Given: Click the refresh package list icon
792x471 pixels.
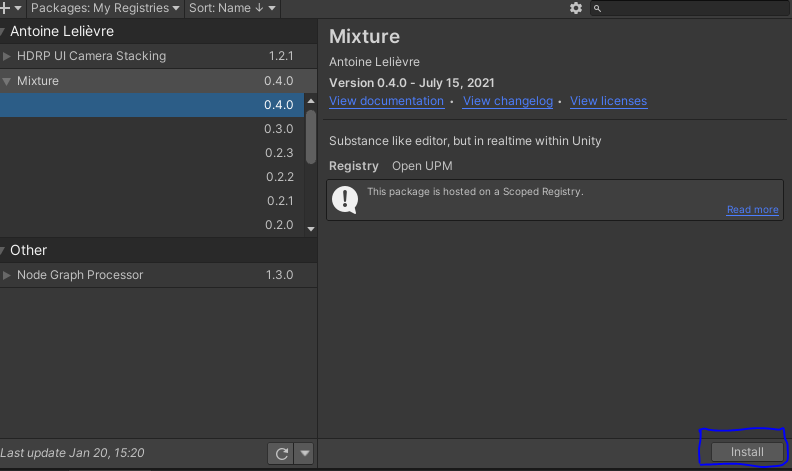Looking at the screenshot, I should tap(281, 453).
